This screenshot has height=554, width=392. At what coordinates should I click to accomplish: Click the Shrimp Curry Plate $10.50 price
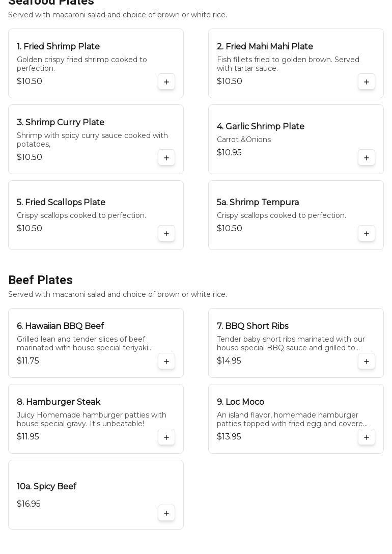click(30, 157)
